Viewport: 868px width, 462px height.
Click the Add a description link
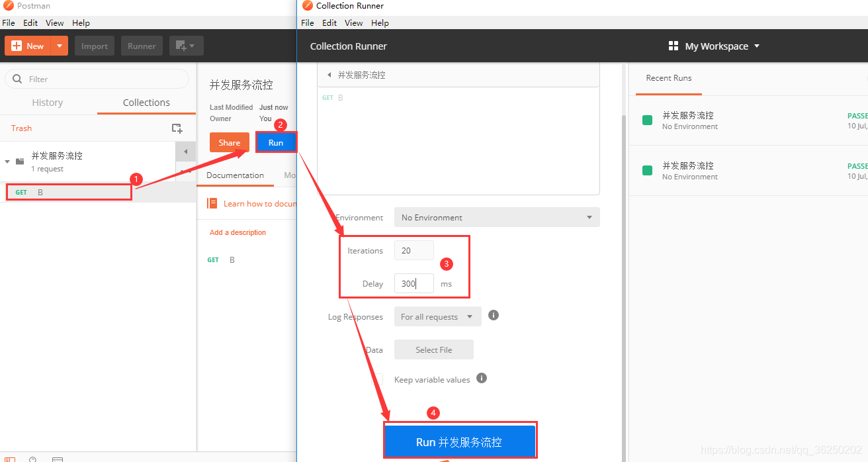pos(238,232)
